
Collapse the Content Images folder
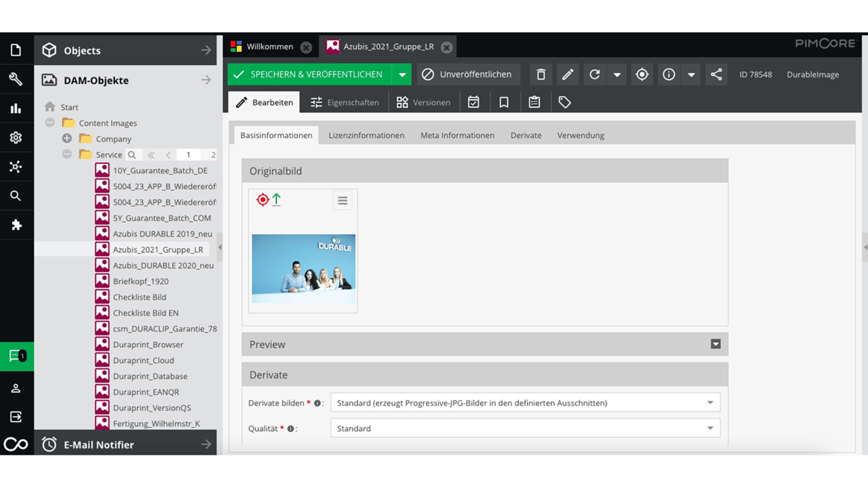pos(50,123)
